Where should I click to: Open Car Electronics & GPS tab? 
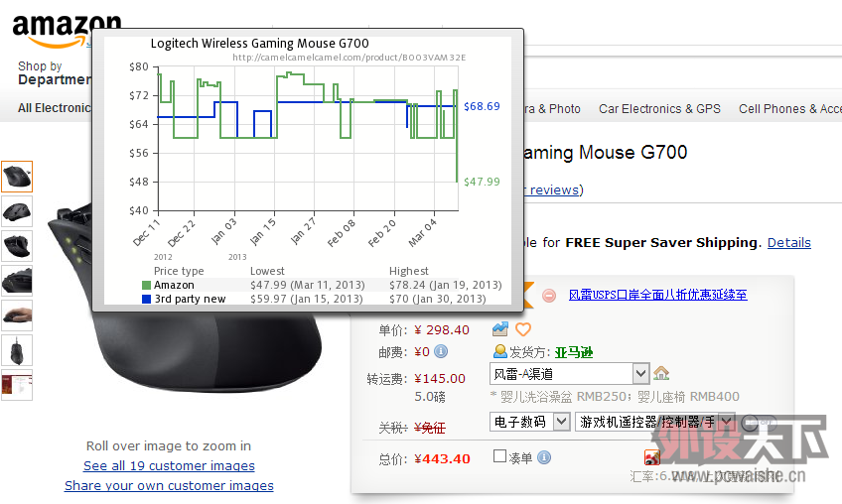pyautogui.click(x=659, y=109)
